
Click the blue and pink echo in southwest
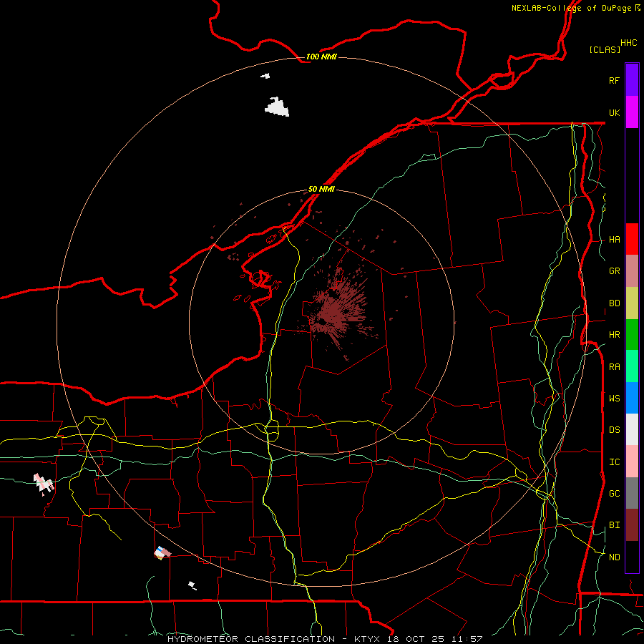pos(162,552)
